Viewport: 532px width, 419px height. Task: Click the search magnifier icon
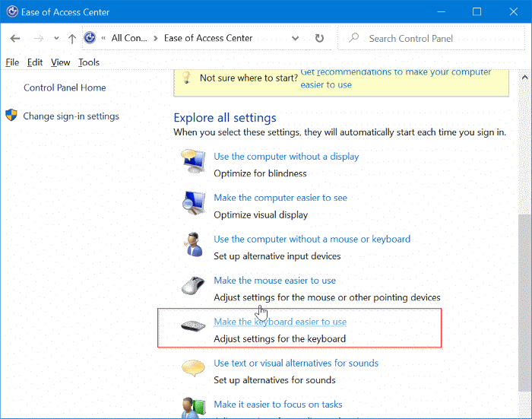[x=354, y=37]
